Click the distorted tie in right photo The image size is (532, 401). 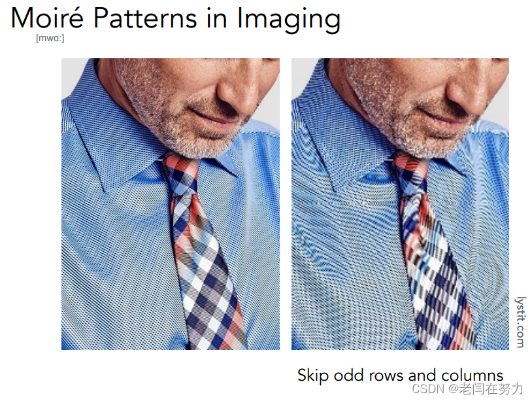pyautogui.click(x=434, y=251)
